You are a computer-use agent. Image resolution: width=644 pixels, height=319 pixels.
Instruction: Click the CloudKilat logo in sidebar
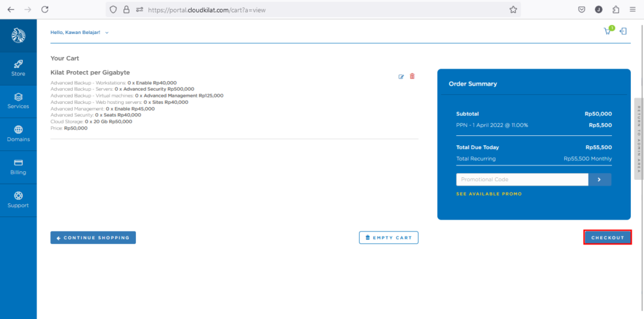click(x=18, y=36)
